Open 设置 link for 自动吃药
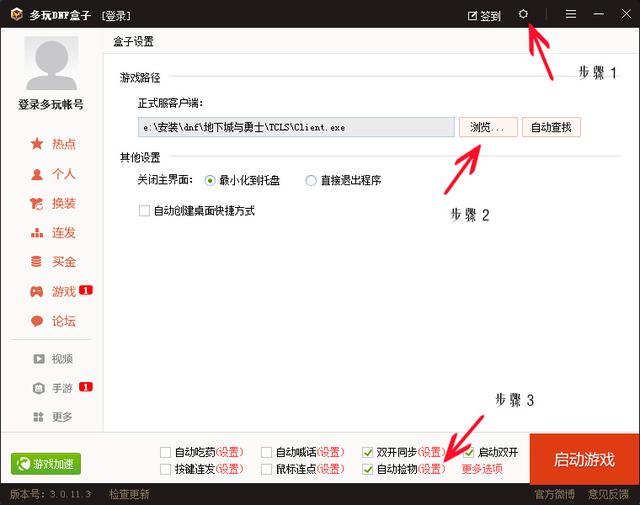 point(229,452)
